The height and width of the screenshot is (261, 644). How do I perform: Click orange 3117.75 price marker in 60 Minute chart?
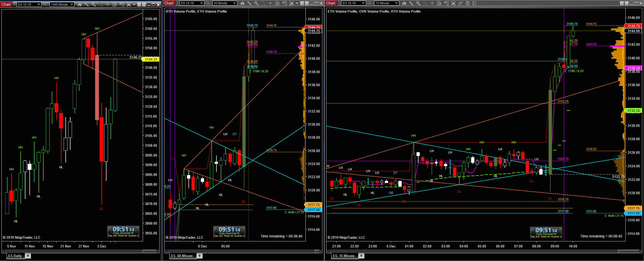point(313,205)
